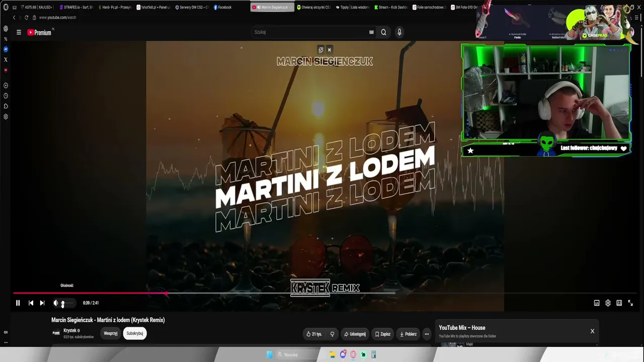Open the on-screen keyboard in search box
This screenshot has height=362, width=644.
click(371, 32)
